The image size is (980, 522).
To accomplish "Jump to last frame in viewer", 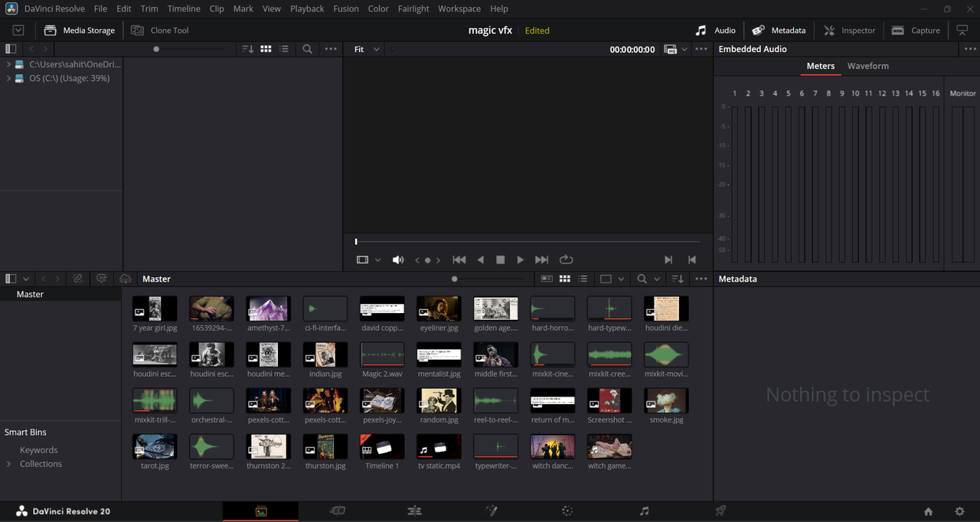I will [541, 259].
